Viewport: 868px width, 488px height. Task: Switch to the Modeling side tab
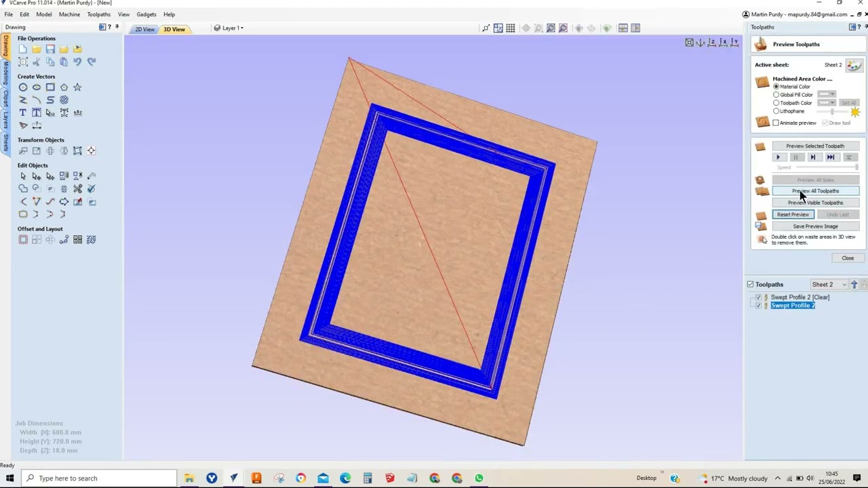pos(5,73)
